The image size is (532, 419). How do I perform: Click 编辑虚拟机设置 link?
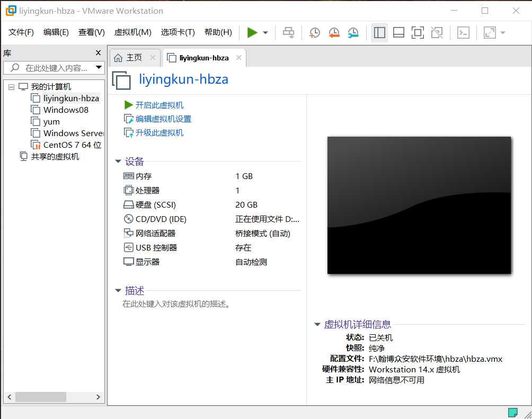pos(163,119)
